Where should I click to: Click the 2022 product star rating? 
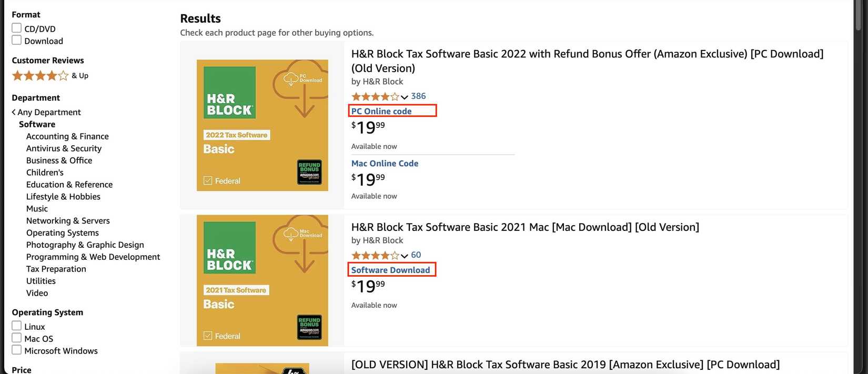pyautogui.click(x=375, y=97)
